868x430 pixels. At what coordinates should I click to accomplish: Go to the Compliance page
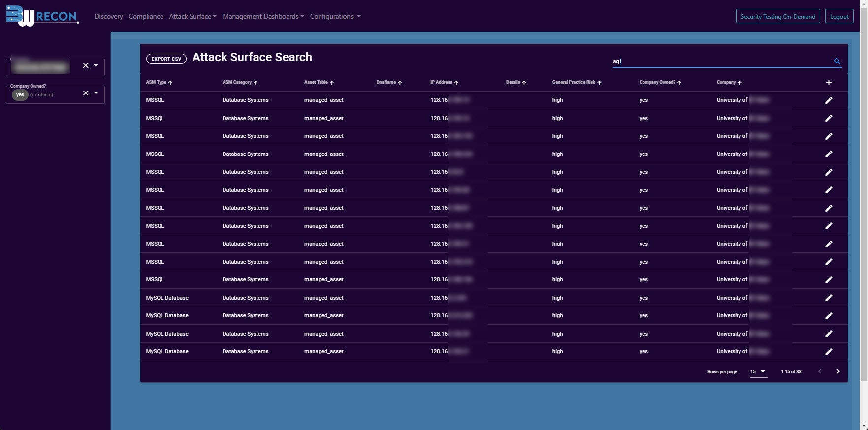click(146, 16)
